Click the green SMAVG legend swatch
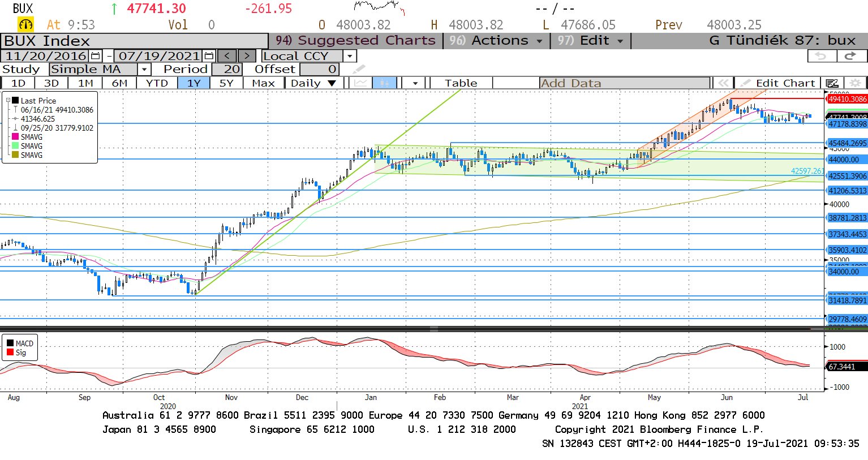 pos(15,146)
